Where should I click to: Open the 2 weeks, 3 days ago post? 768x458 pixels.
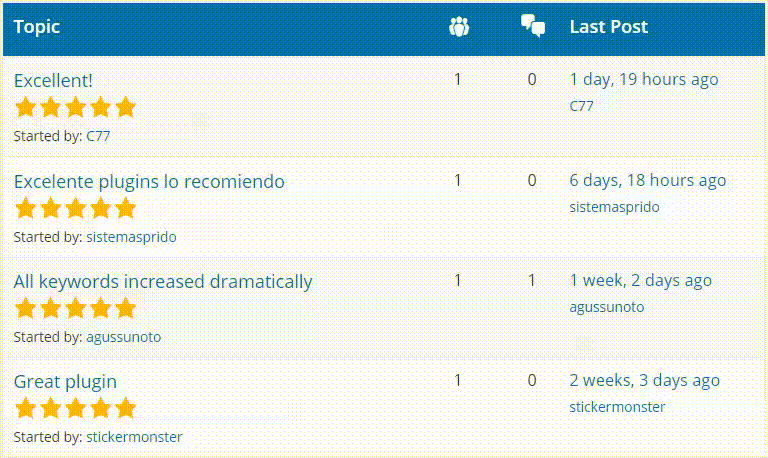(x=644, y=380)
